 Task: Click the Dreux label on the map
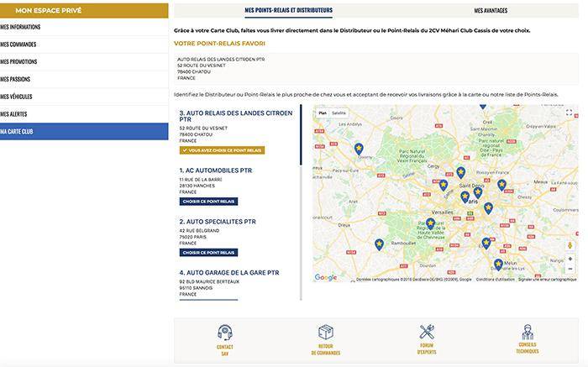pyautogui.click(x=344, y=225)
